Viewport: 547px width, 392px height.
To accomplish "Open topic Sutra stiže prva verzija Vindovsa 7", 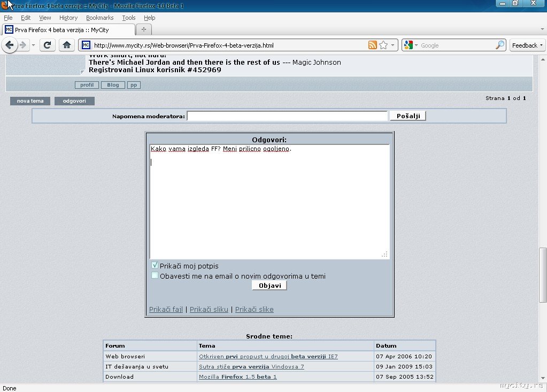I will (251, 366).
